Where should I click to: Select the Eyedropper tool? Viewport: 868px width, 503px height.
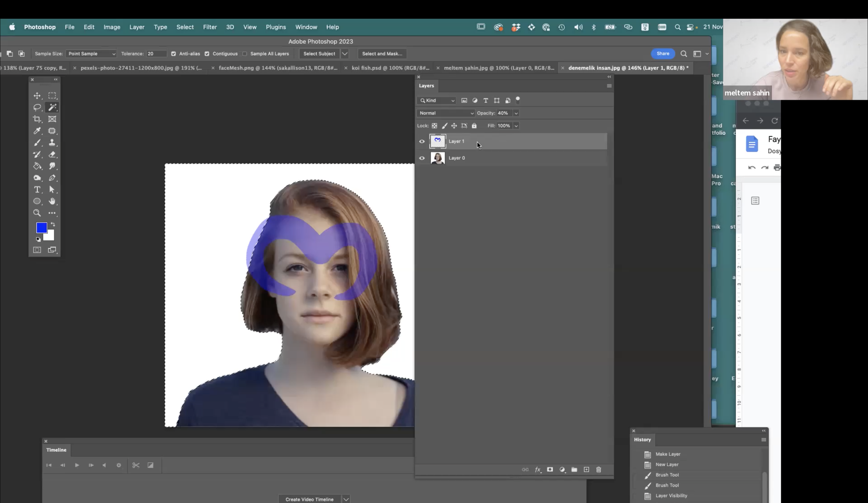tap(37, 130)
